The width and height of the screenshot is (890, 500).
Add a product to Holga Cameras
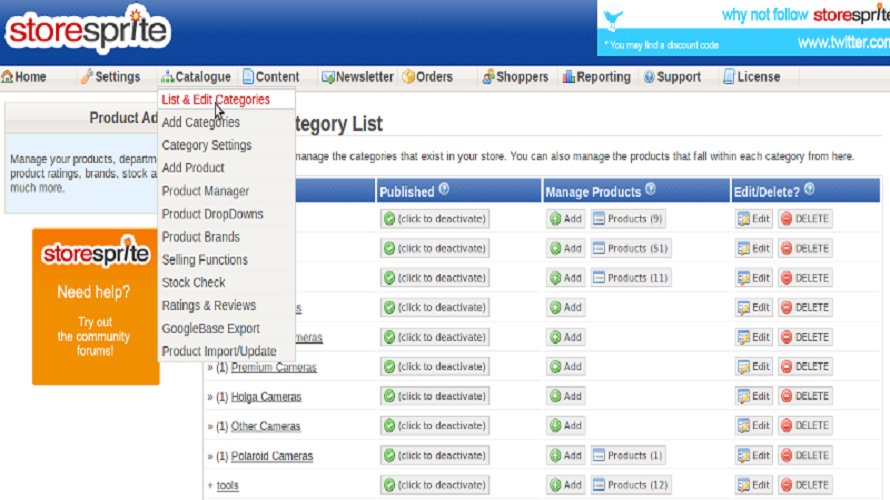pyautogui.click(x=566, y=396)
